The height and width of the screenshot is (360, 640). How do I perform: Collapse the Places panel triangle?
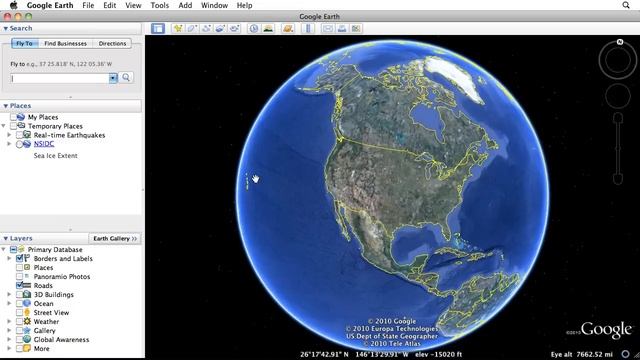5,106
